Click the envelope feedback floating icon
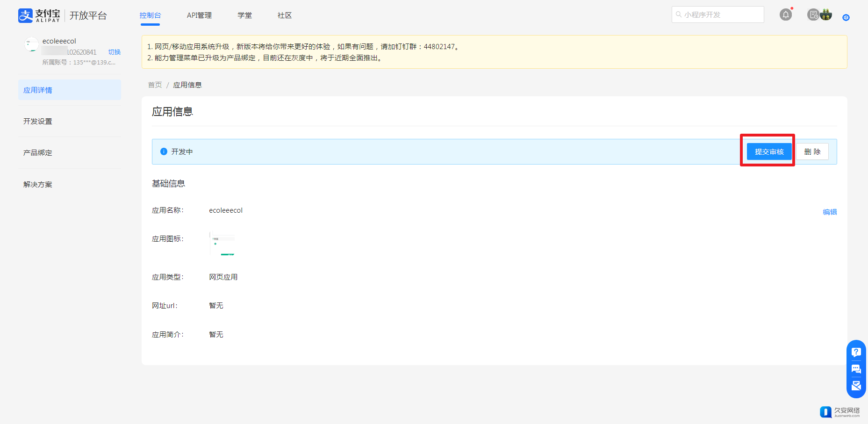Image resolution: width=868 pixels, height=424 pixels. [856, 386]
